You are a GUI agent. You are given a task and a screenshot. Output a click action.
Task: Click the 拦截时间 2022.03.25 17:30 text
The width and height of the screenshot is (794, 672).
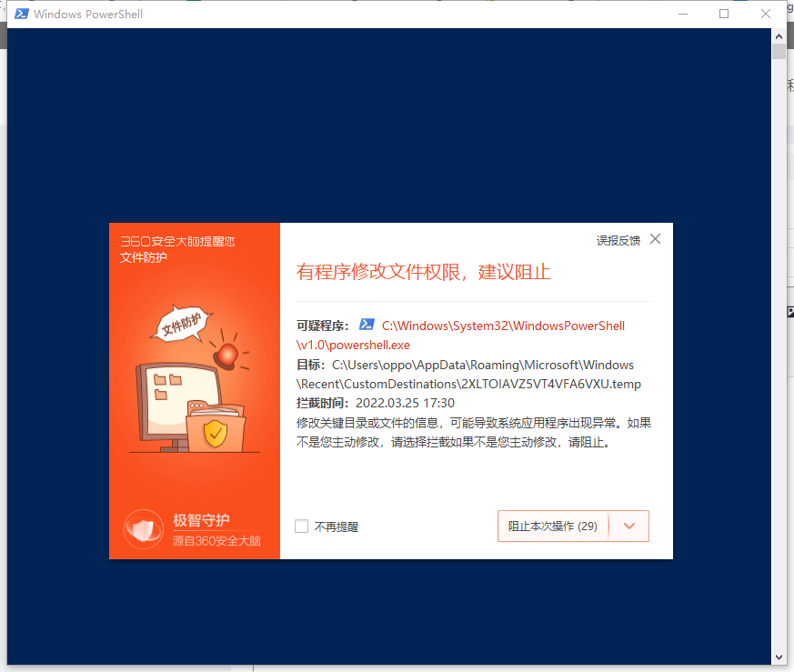coord(376,403)
